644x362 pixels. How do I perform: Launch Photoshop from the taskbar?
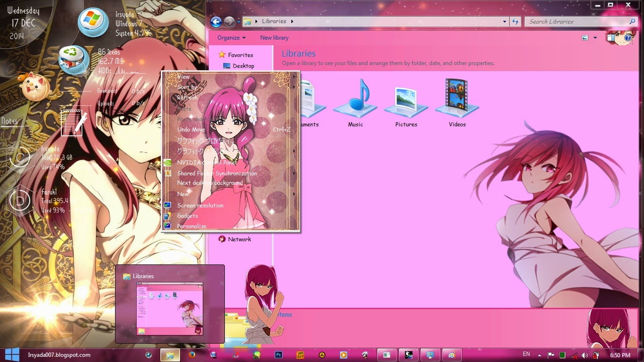(278, 355)
